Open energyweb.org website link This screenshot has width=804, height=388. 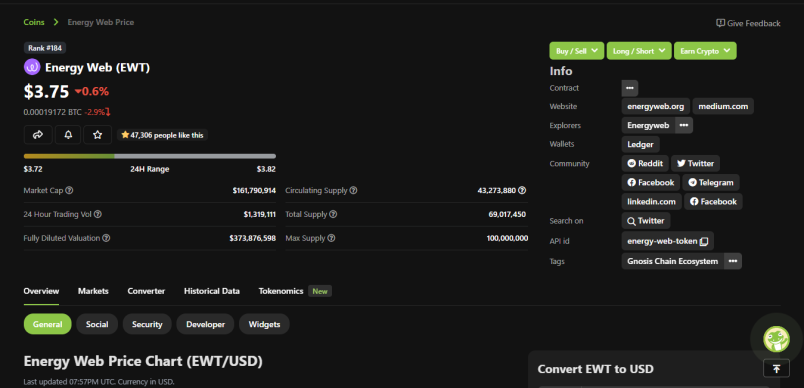pyautogui.click(x=655, y=107)
